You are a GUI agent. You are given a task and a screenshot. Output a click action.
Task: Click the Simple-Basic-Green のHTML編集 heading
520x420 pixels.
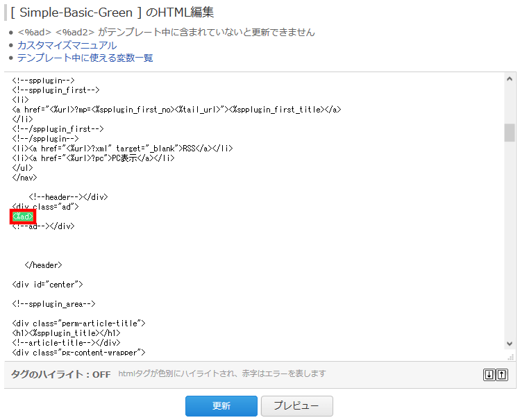pos(112,12)
